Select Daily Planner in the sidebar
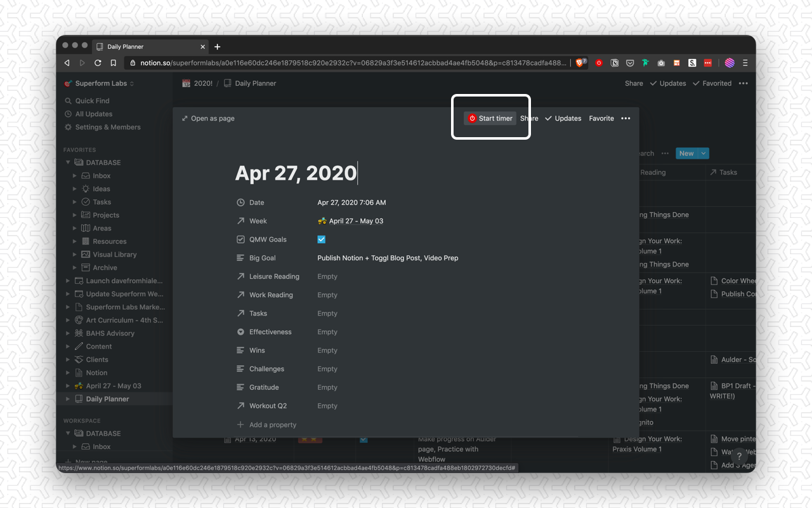812x508 pixels. [107, 399]
